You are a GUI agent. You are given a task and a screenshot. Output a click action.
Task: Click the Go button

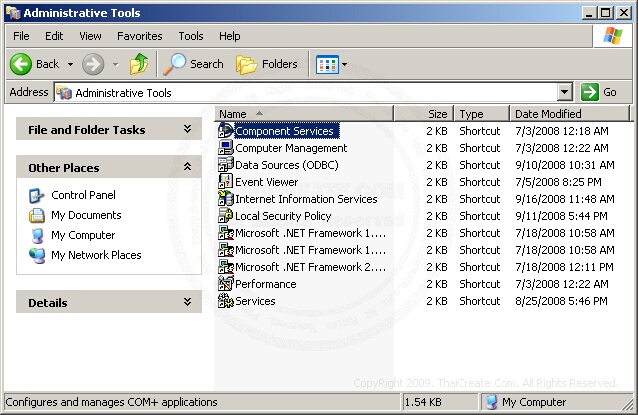(x=599, y=92)
